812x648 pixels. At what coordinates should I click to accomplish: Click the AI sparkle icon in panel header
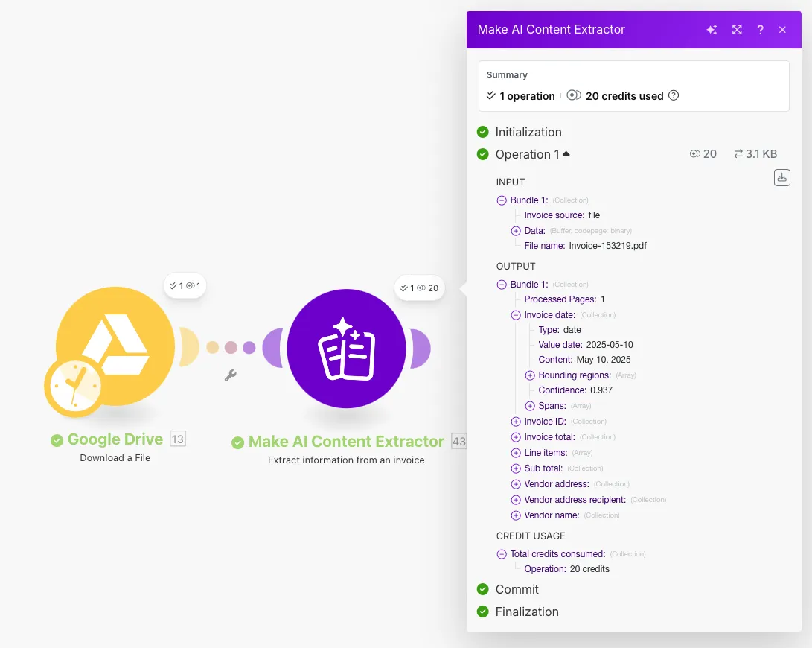[x=712, y=30]
